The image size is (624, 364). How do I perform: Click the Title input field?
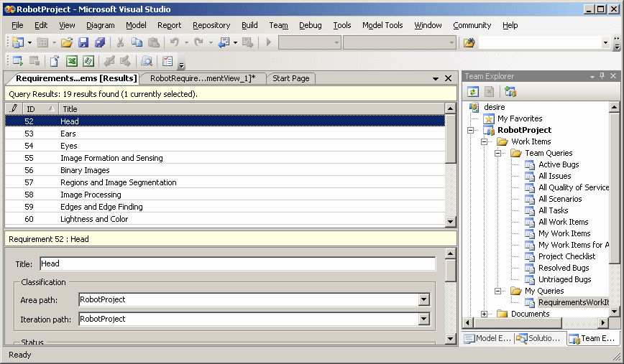click(237, 264)
